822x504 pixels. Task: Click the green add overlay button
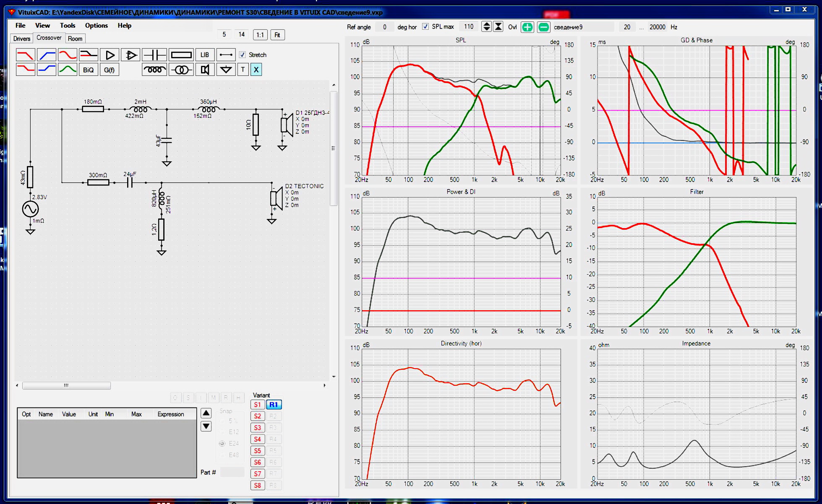(527, 27)
